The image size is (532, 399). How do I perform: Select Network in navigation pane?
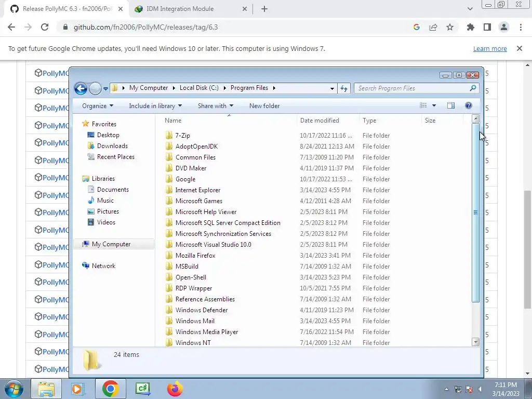pos(103,265)
